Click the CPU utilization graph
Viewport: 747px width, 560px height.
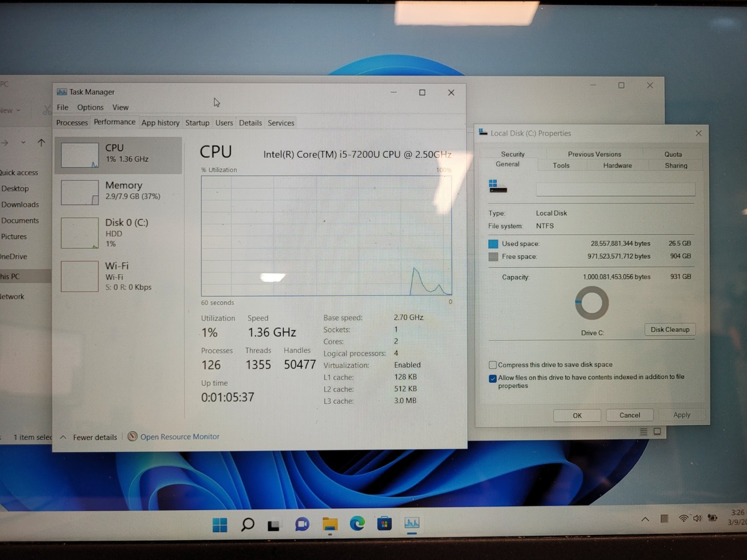pyautogui.click(x=326, y=236)
